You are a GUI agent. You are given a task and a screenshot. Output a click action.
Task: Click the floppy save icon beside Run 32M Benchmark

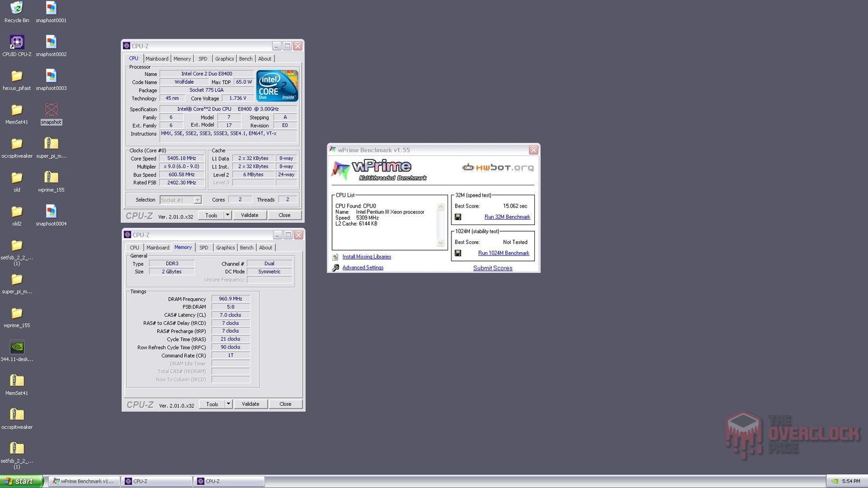(458, 216)
